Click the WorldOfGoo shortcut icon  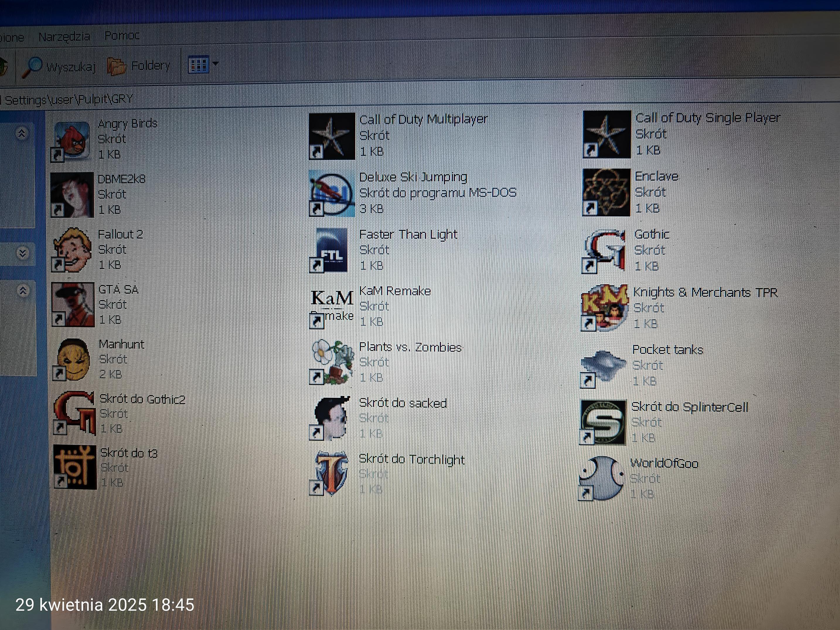(602, 478)
